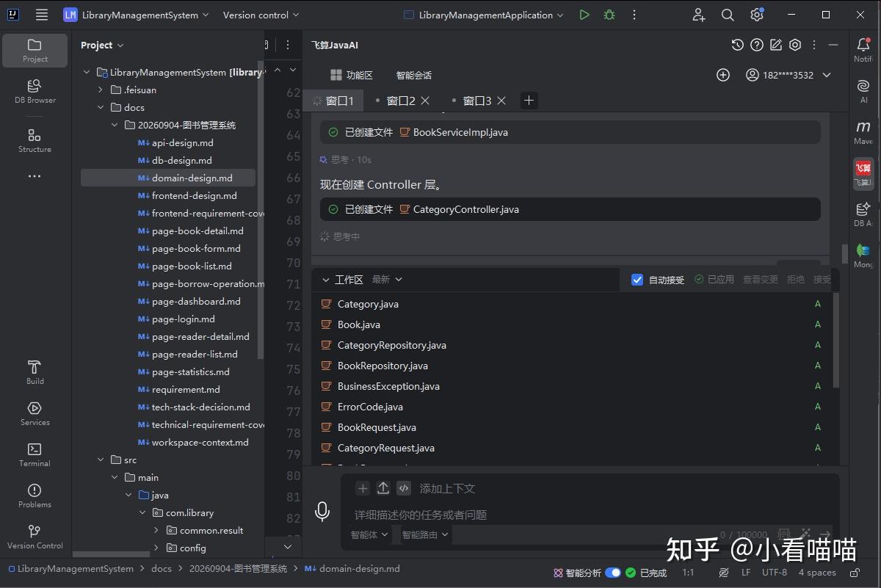Open IDE settings gear in the title bar
Image resolution: width=881 pixels, height=588 pixels.
757,15
